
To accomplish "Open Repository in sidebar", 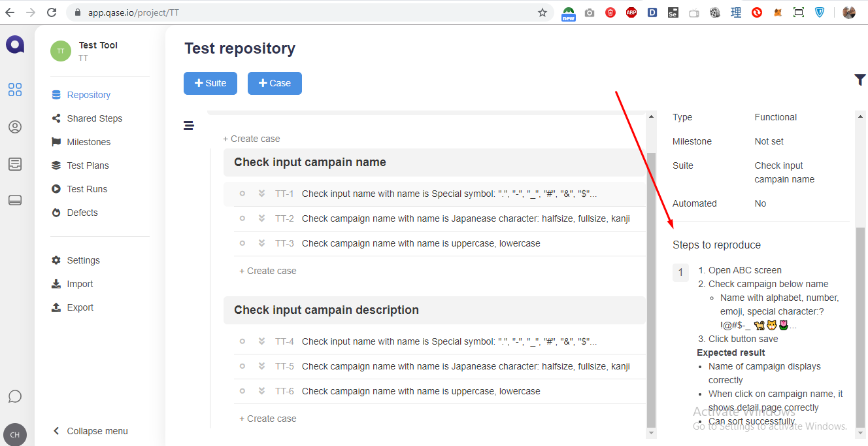I will (x=82, y=95).
